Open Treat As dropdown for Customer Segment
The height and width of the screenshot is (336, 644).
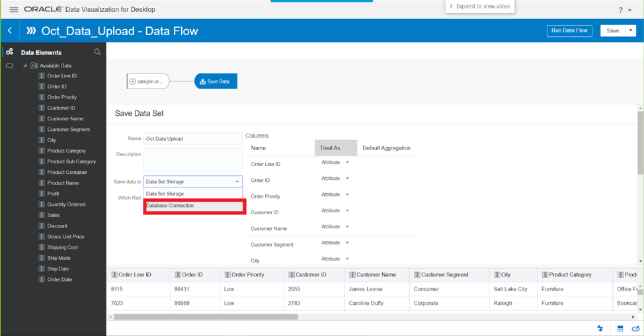[x=348, y=243]
